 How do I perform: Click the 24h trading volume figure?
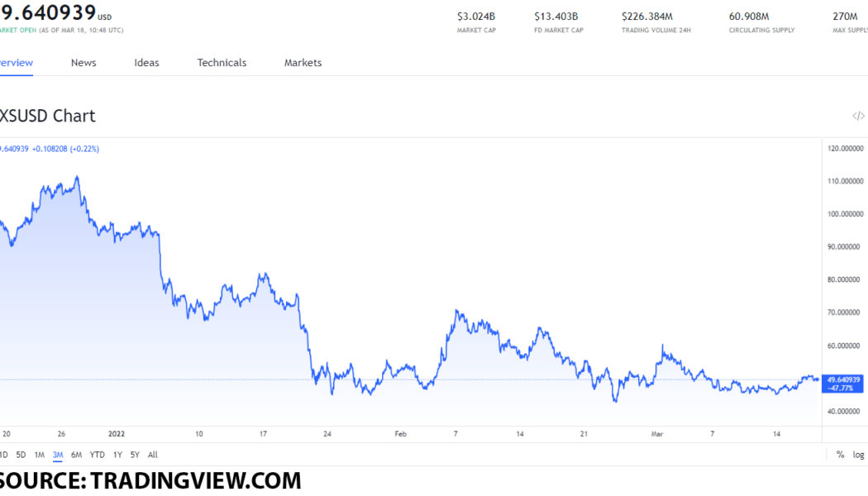647,16
